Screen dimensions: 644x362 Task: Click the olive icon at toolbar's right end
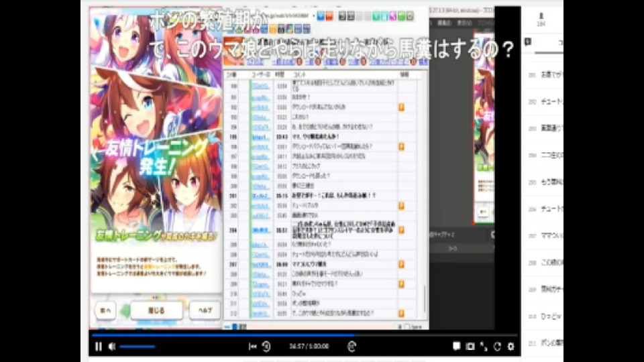click(409, 16)
